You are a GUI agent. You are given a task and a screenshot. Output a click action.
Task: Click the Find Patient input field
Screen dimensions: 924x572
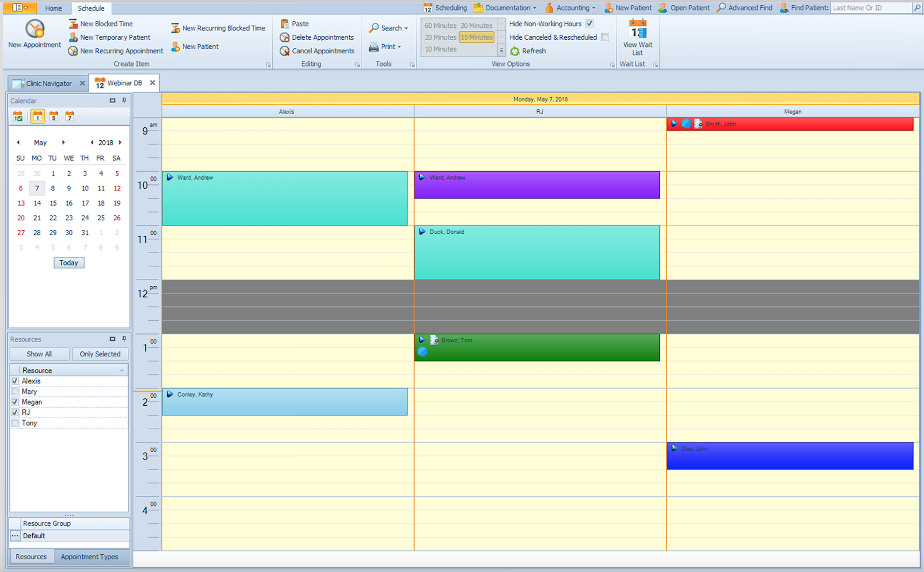871,8
